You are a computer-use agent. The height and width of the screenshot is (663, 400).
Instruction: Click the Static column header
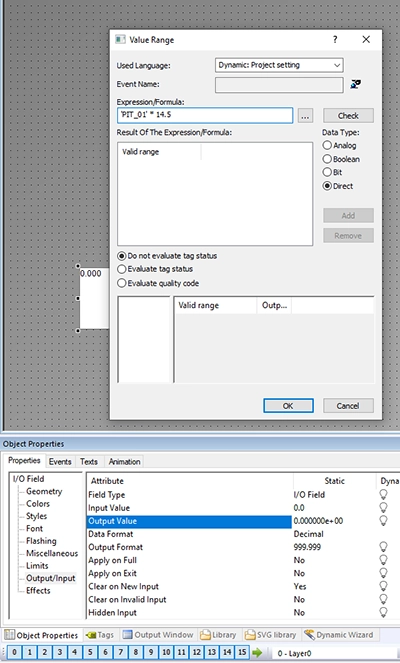tap(334, 481)
